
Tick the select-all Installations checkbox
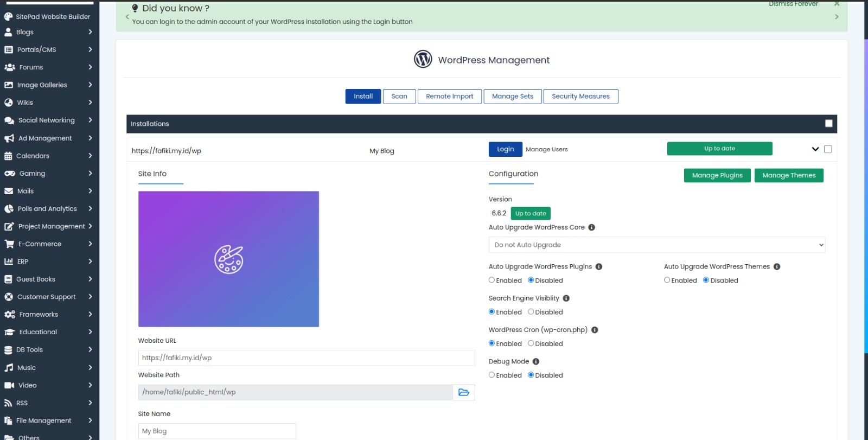point(829,124)
